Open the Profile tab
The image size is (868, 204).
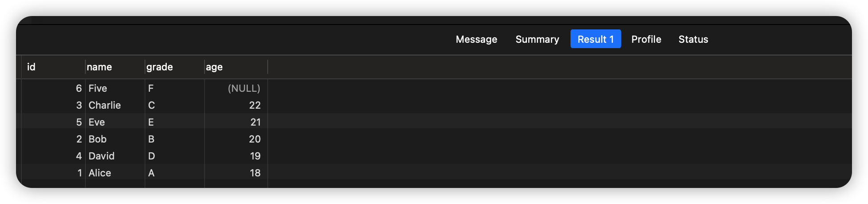click(646, 39)
